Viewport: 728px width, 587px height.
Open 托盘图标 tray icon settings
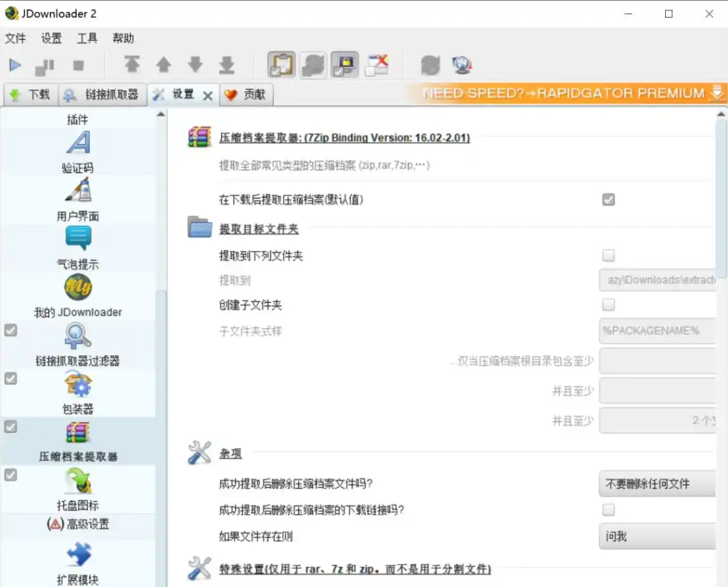coord(78,480)
